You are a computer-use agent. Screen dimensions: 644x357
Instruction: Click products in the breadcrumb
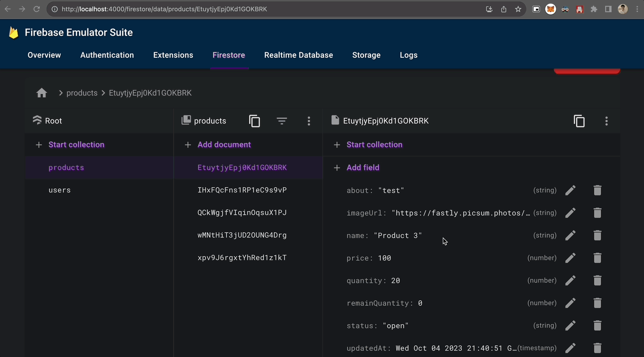(82, 93)
